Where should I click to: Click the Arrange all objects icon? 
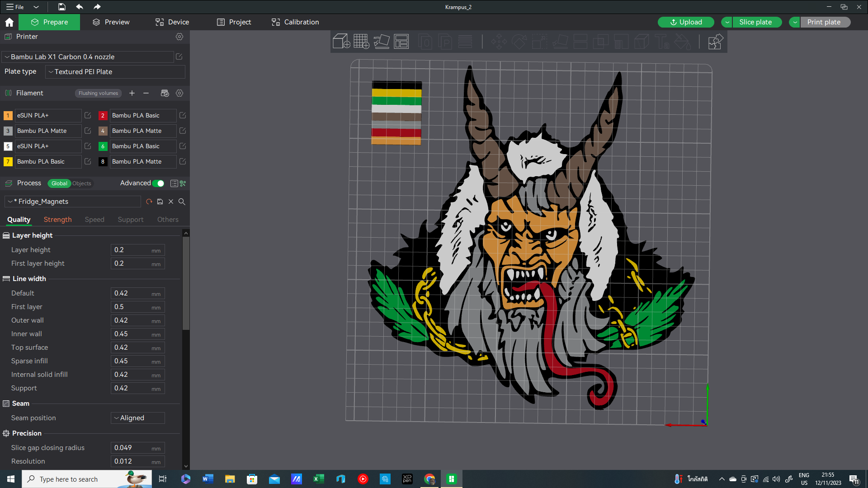click(401, 42)
